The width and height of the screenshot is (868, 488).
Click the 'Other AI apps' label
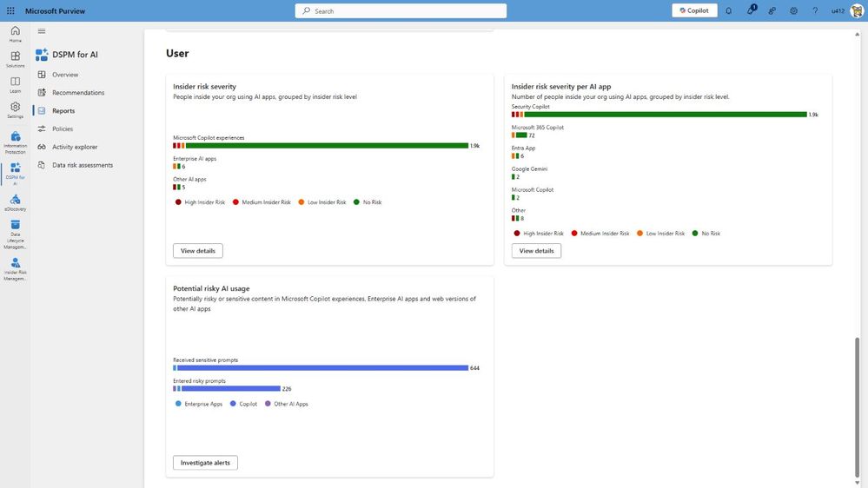pyautogui.click(x=189, y=179)
